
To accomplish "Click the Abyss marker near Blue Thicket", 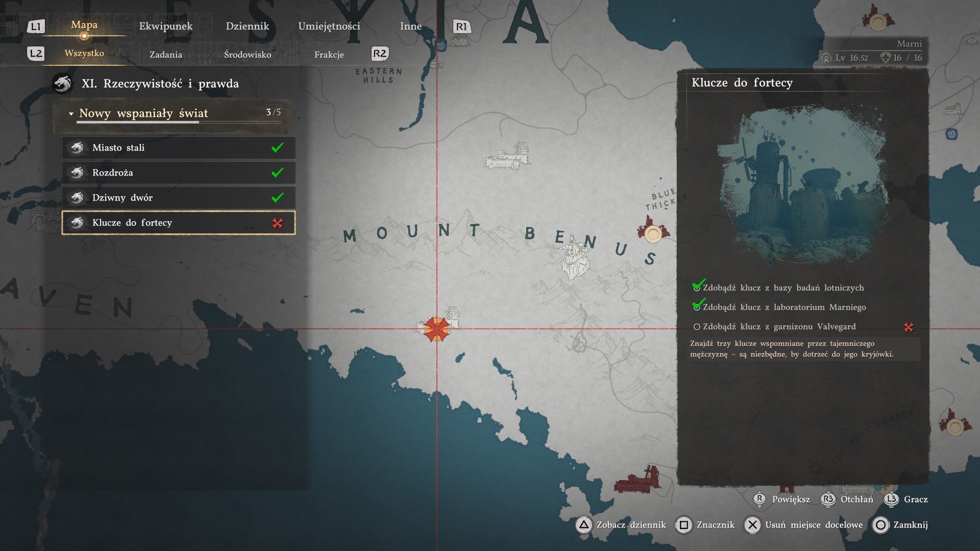I will click(653, 234).
